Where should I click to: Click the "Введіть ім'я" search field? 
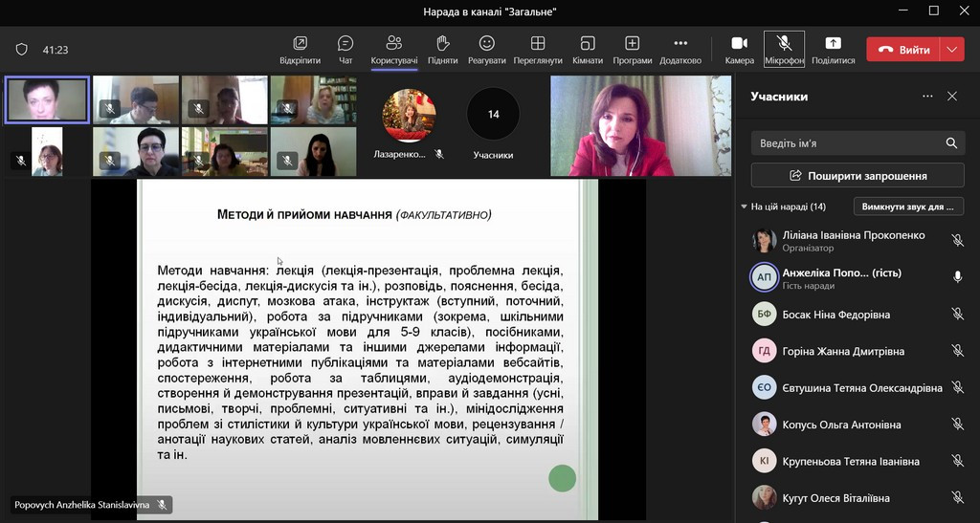click(x=847, y=143)
